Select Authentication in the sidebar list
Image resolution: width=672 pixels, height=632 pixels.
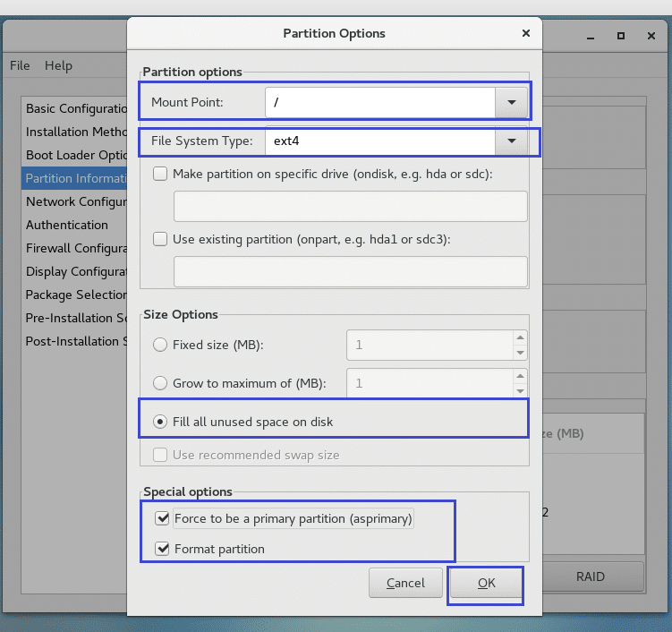(67, 225)
